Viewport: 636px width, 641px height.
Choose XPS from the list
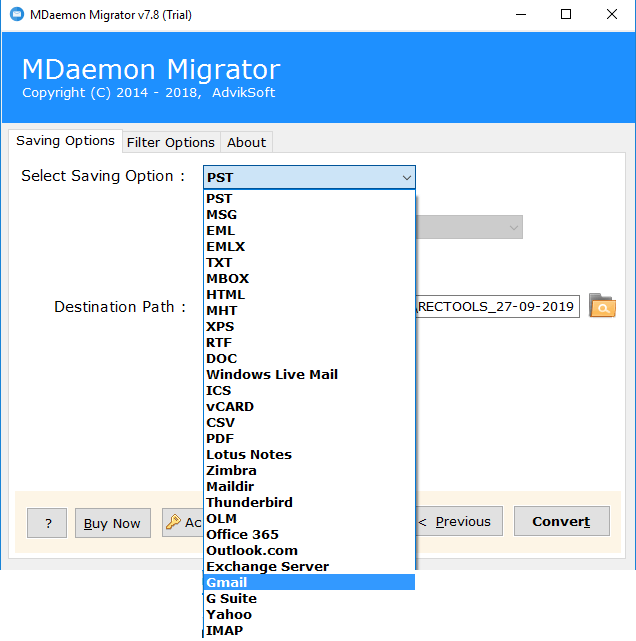pos(309,326)
